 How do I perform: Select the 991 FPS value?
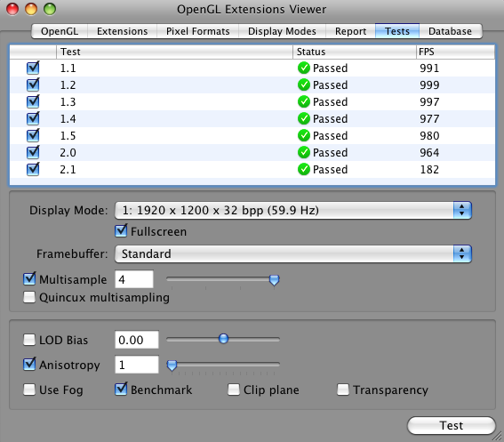pyautogui.click(x=429, y=68)
